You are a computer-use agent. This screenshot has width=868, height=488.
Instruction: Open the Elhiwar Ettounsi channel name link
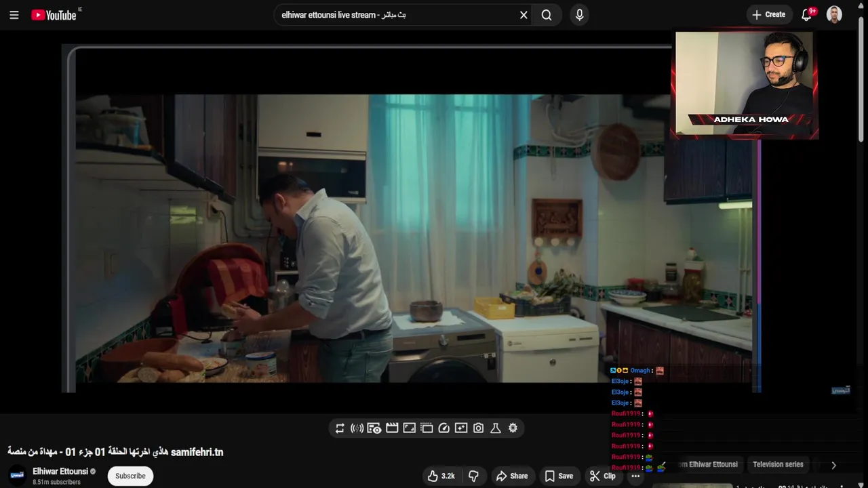60,471
